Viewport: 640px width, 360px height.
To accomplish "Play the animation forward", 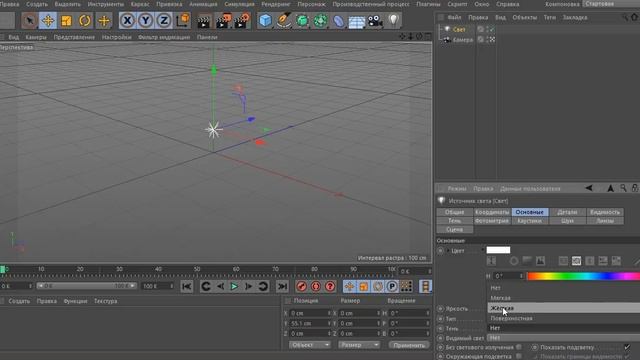I will 234,287.
